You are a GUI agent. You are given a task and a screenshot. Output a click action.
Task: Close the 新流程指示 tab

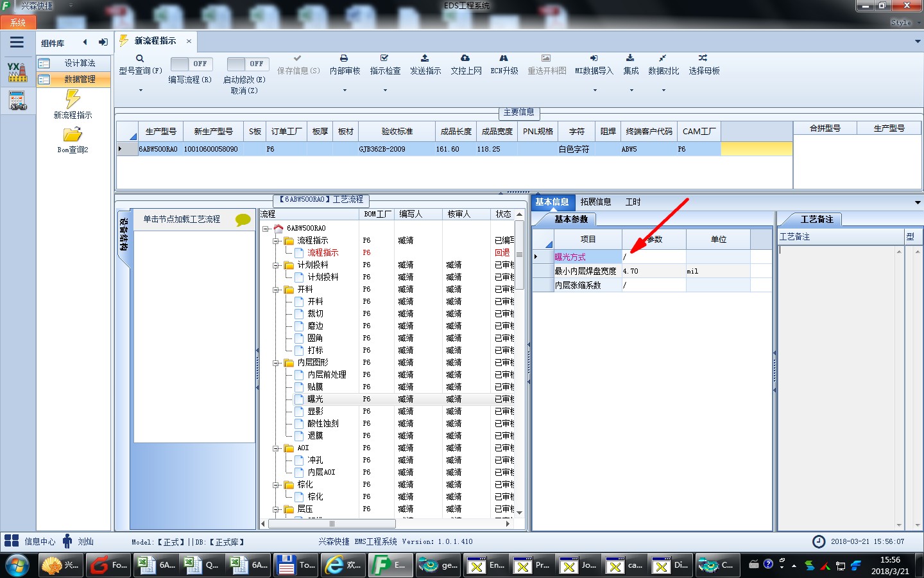[x=189, y=41]
